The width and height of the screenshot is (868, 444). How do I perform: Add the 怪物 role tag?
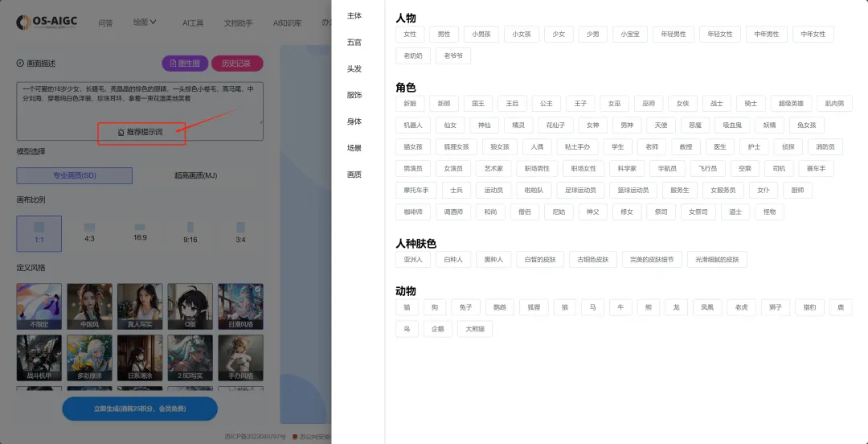point(769,212)
